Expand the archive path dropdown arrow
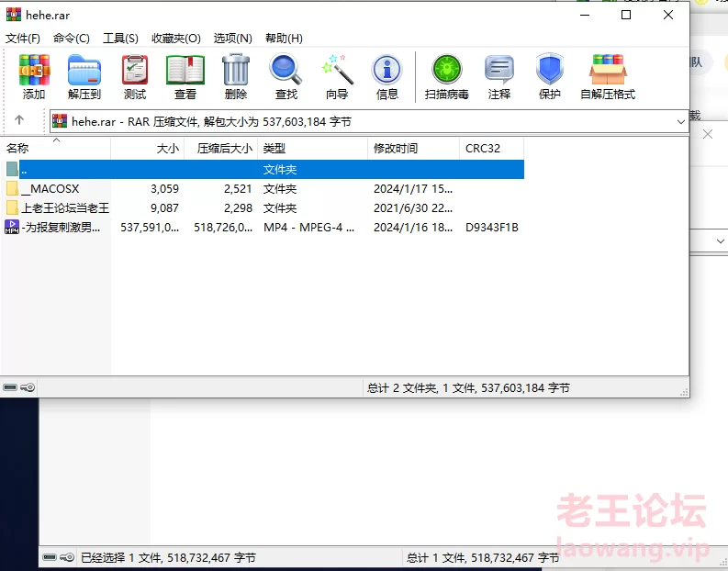The height and width of the screenshot is (571, 728). click(680, 121)
